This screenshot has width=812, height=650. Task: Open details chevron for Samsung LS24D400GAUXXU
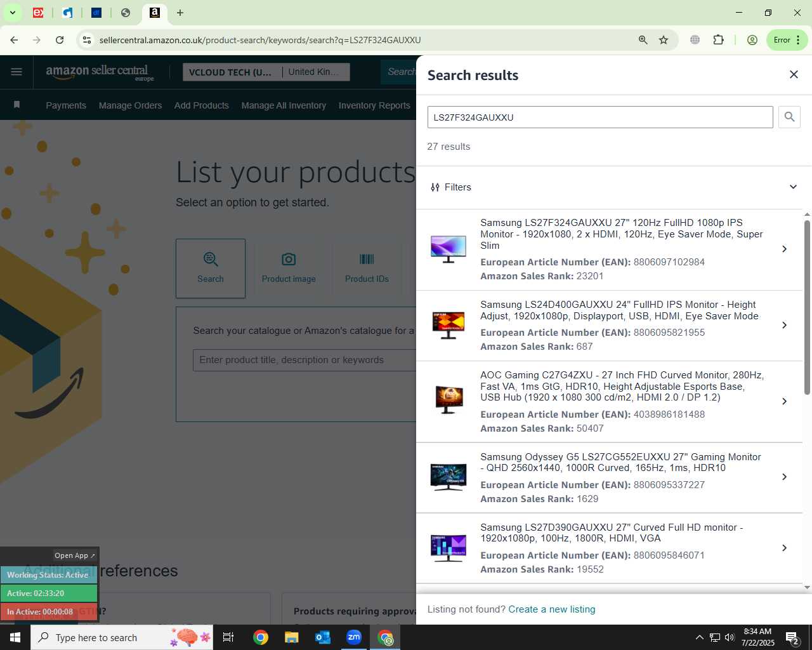[x=785, y=325]
